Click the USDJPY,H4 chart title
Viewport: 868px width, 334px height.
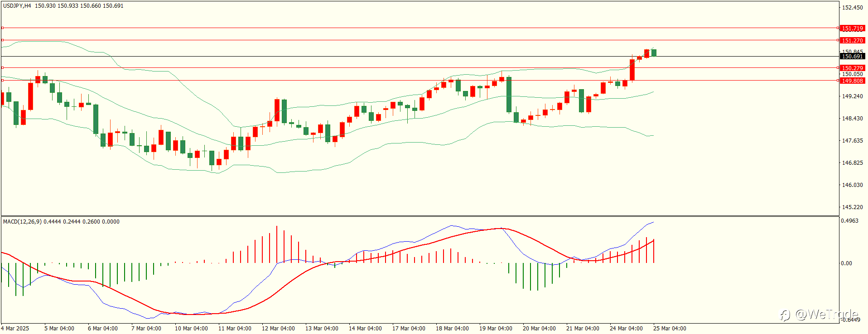pyautogui.click(x=17, y=6)
